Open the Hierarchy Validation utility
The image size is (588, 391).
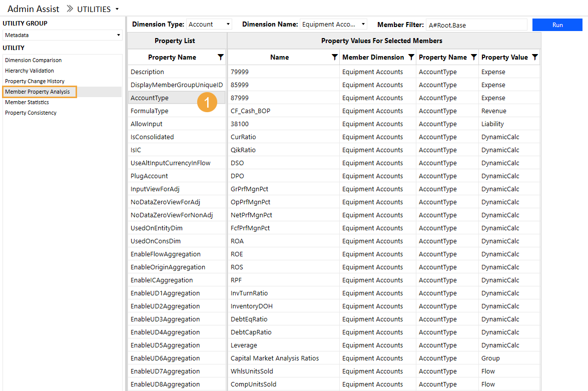coord(30,71)
